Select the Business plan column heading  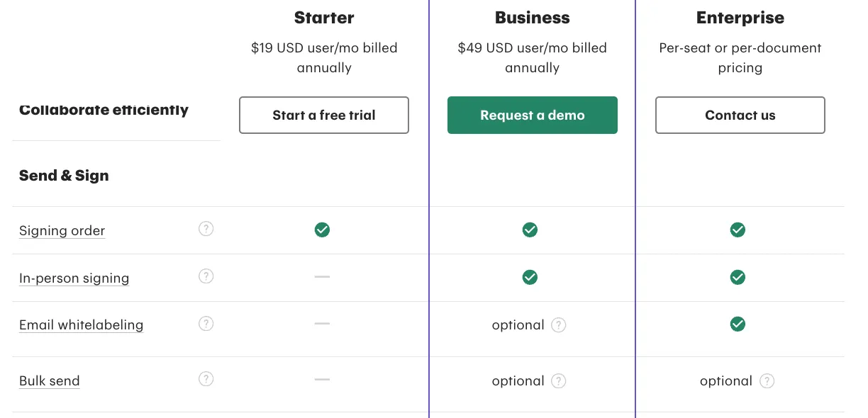click(x=532, y=18)
